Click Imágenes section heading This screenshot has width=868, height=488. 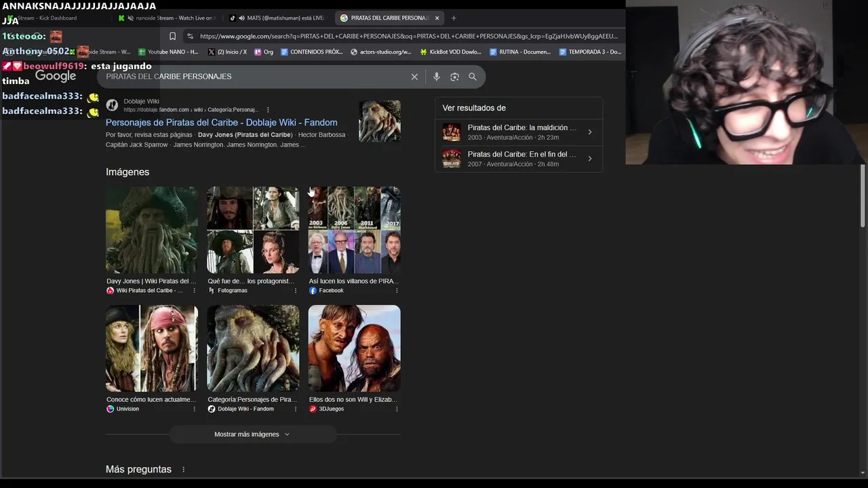[x=127, y=172]
